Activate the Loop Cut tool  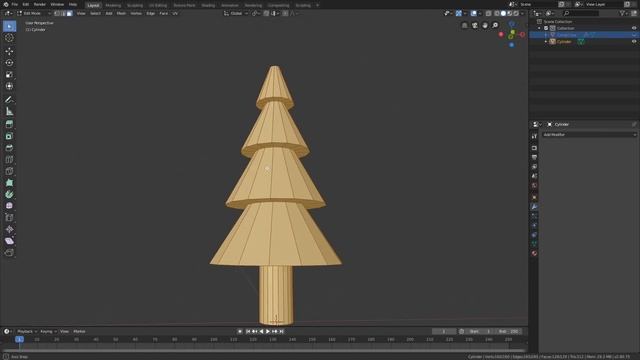(9, 159)
